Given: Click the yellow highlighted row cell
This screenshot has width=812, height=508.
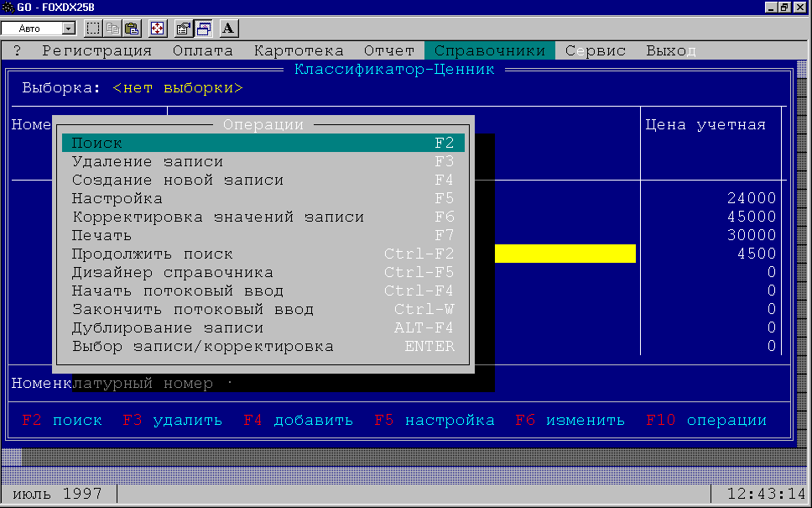Looking at the screenshot, I should [565, 254].
